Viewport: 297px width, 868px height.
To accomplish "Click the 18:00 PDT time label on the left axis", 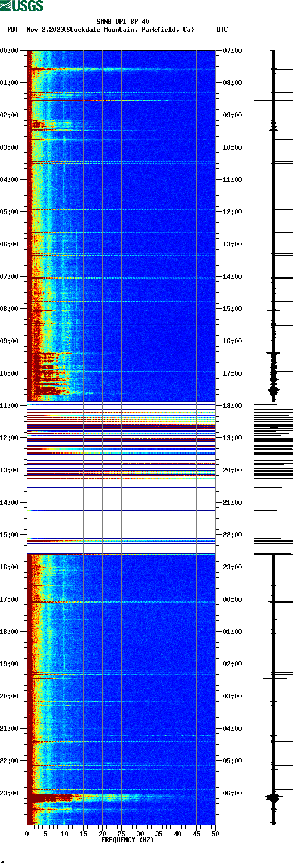I will 10,632.
